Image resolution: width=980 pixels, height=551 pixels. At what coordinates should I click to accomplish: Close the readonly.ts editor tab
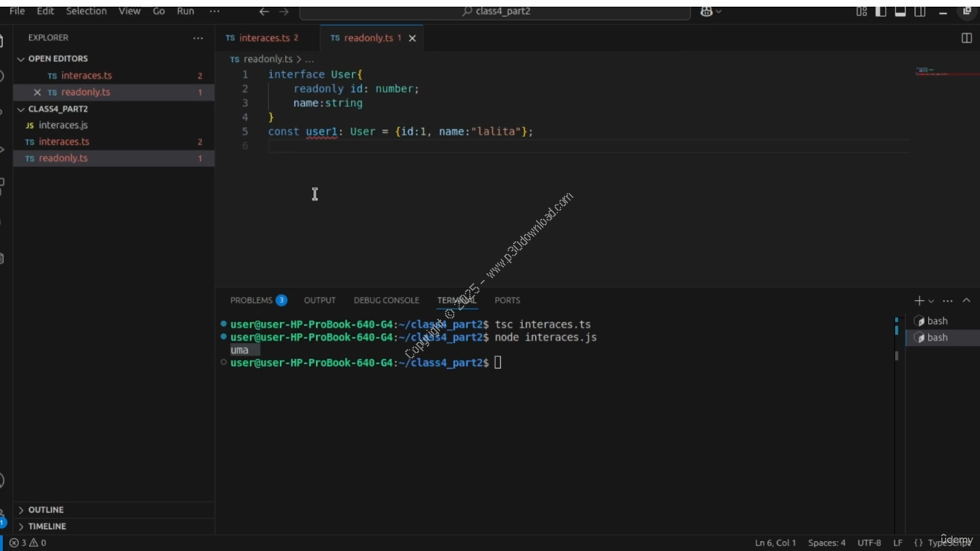(412, 38)
